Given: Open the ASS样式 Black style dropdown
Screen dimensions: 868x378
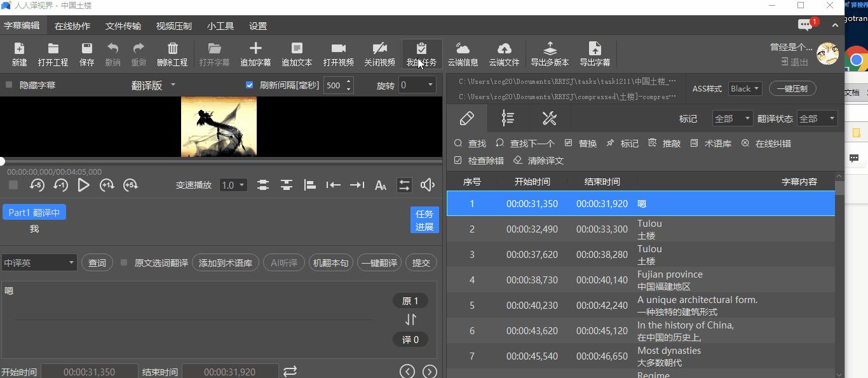Looking at the screenshot, I should coord(744,88).
